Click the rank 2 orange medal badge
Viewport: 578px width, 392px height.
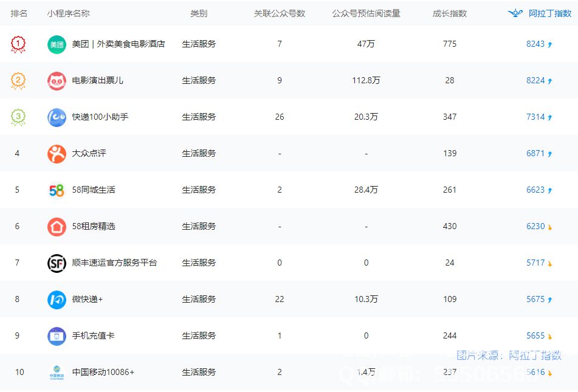pyautogui.click(x=18, y=81)
